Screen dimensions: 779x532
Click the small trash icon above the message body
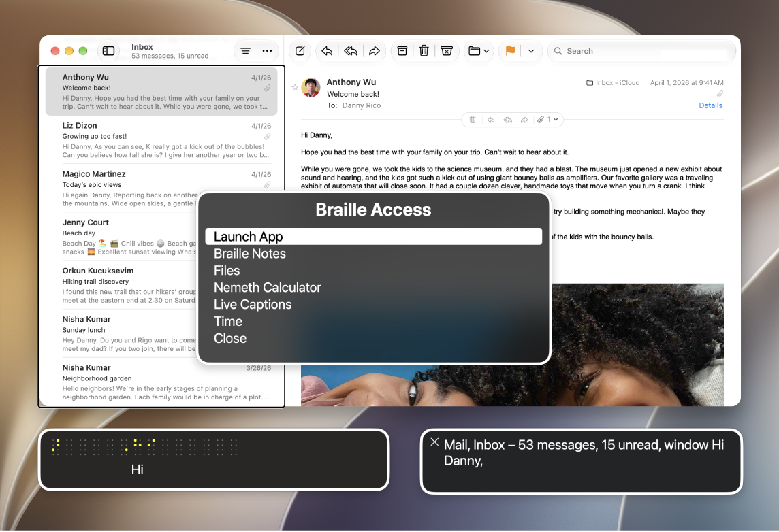473,120
